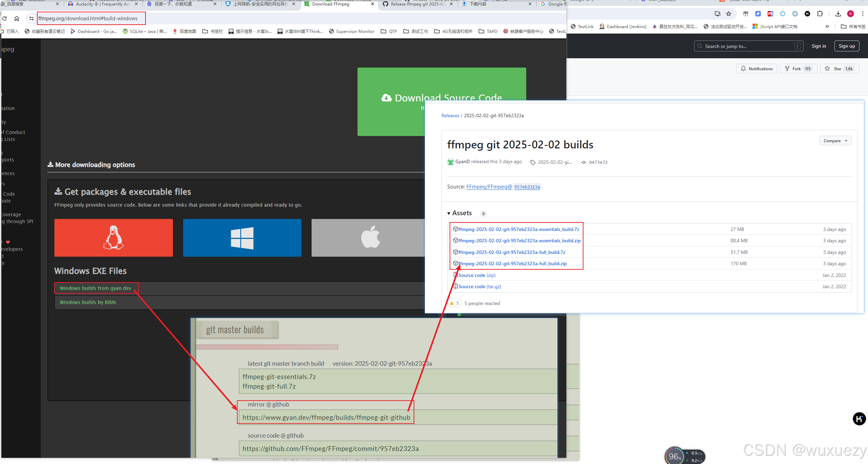This screenshot has height=464, width=868.
Task: Click the Windows logo platform tile
Action: pos(242,238)
